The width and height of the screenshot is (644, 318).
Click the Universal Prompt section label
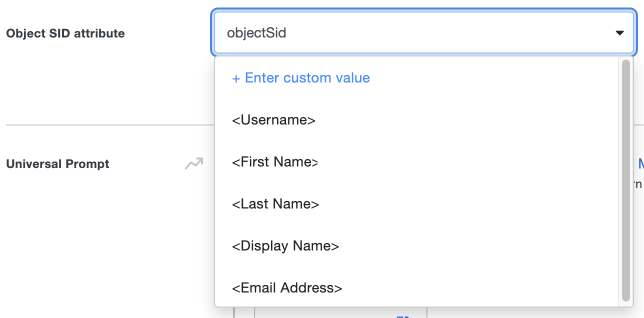point(57,163)
